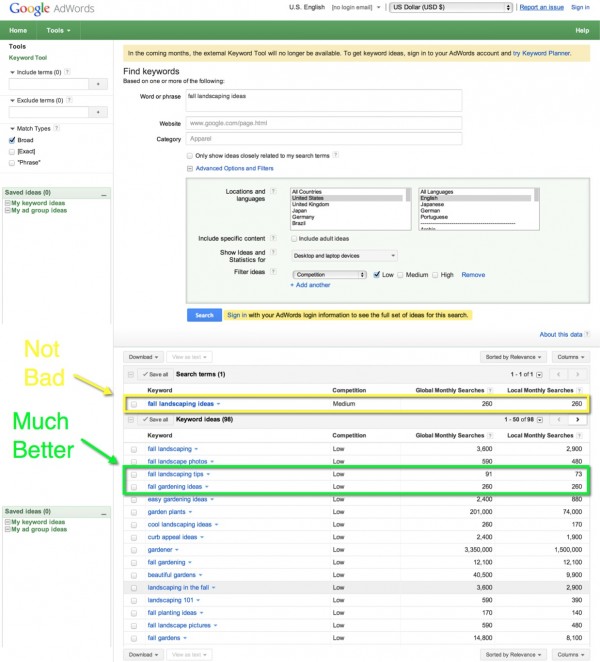Click the help icon next to Match Types
The image size is (600, 662).
(57, 128)
